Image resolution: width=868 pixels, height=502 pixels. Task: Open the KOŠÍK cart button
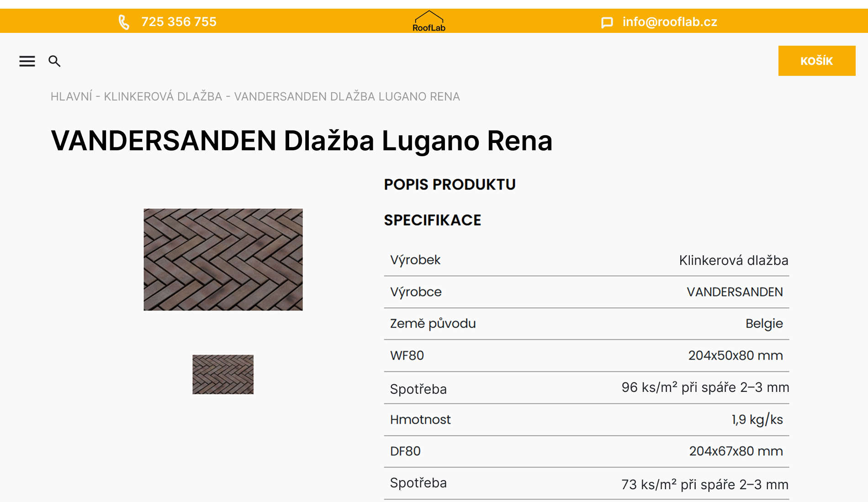[817, 61]
